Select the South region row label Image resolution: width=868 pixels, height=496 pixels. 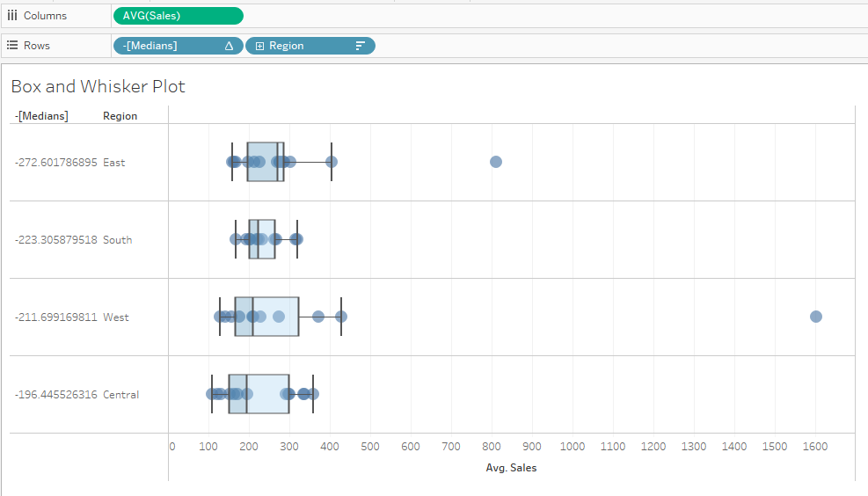click(117, 240)
